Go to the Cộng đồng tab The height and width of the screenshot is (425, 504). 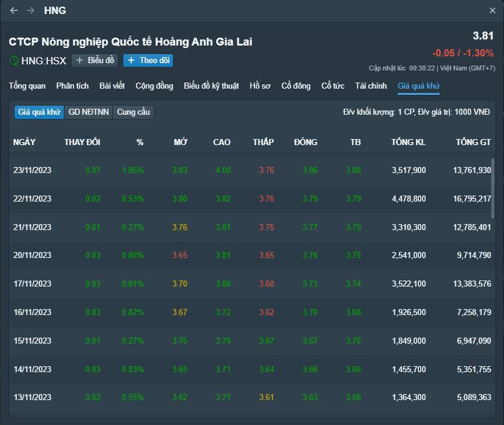pyautogui.click(x=154, y=86)
